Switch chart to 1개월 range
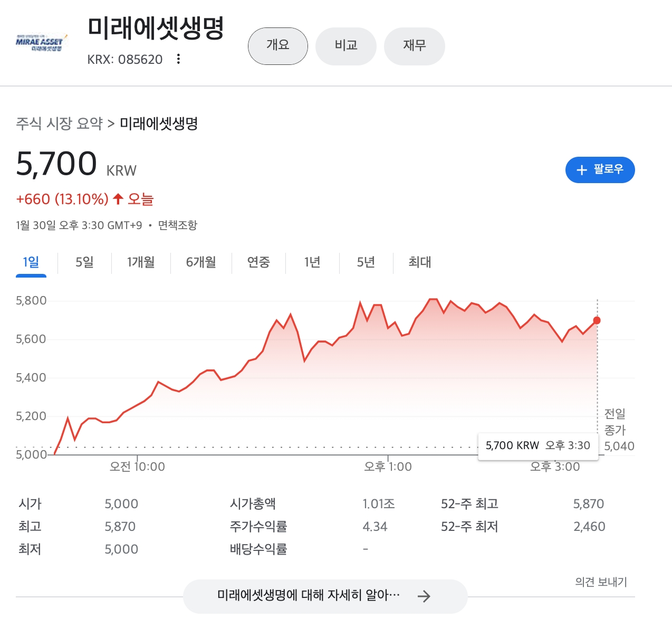The image size is (672, 628). 141,262
